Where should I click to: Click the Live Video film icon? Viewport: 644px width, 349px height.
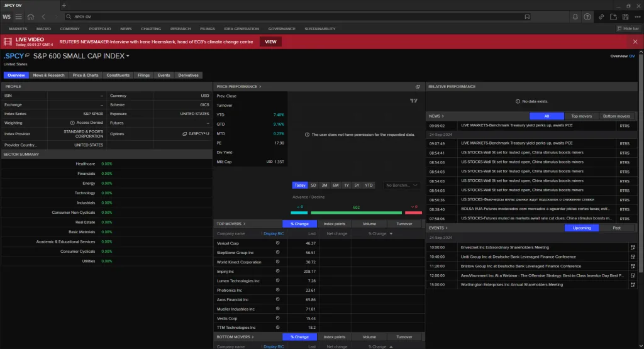click(8, 42)
